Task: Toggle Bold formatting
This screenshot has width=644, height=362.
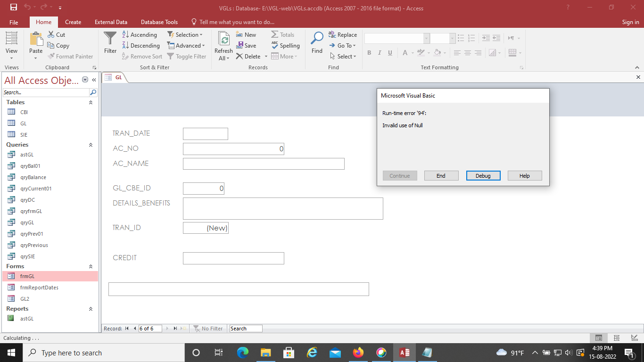Action: pos(369,53)
